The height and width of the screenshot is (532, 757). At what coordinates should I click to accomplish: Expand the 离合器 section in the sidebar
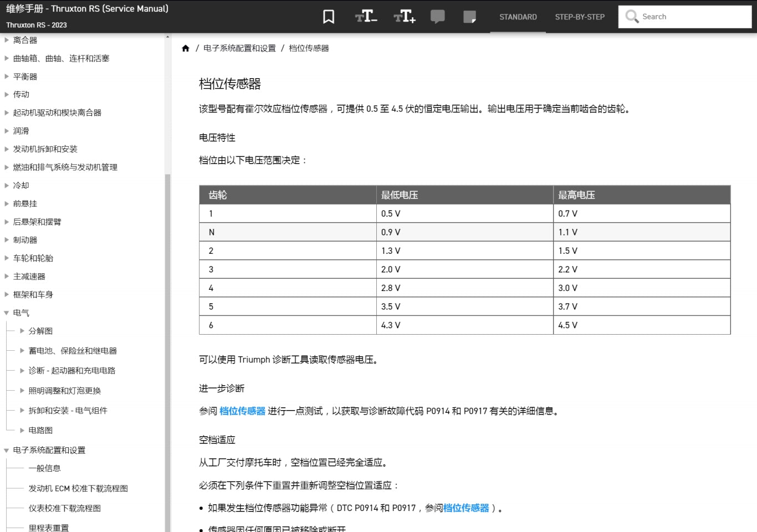click(x=7, y=39)
